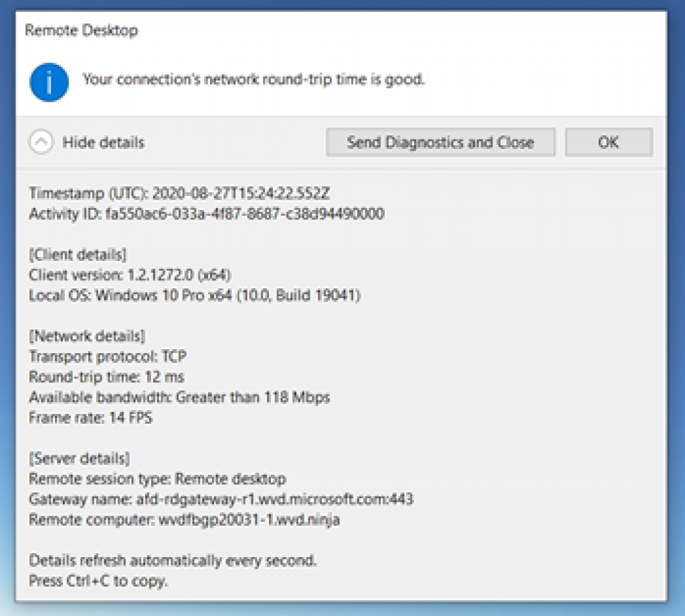Image resolution: width=685 pixels, height=616 pixels.
Task: Click the Gateway name line
Action: click(x=221, y=499)
